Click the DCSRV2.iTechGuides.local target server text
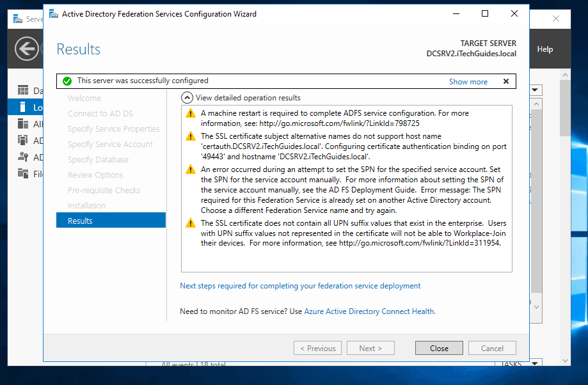 (x=471, y=54)
